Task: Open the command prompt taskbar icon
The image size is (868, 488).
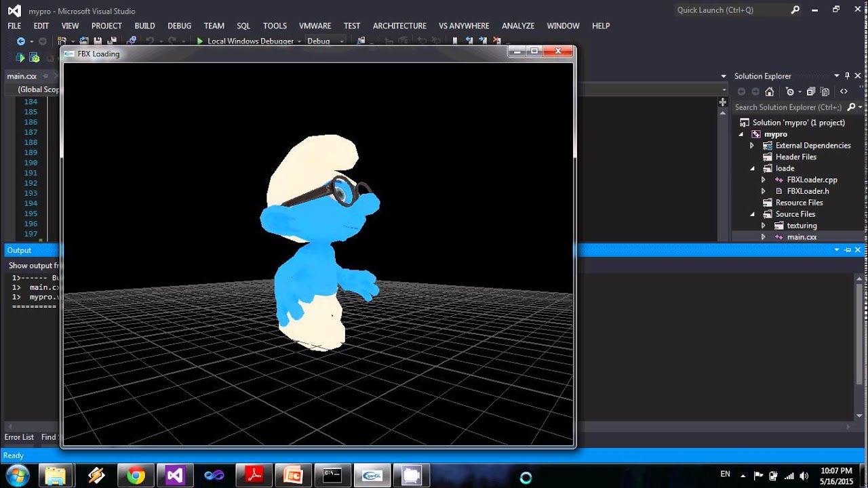Action: pos(332,476)
